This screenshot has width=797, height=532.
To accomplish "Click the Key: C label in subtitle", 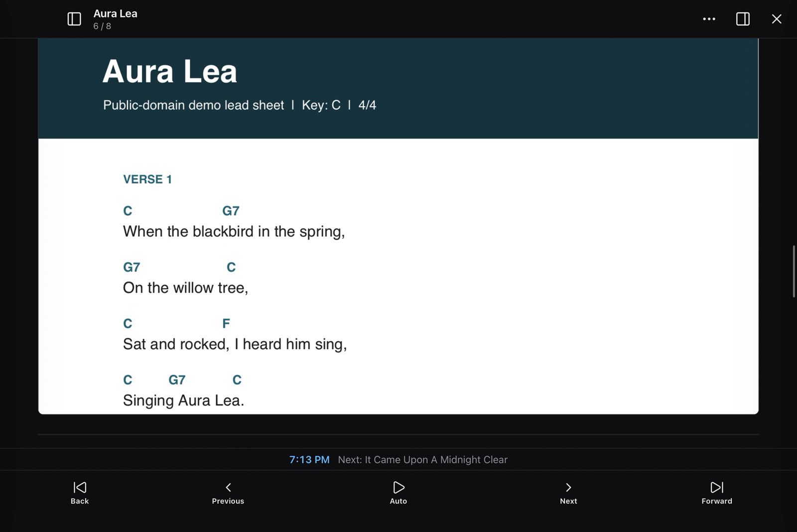I will click(321, 105).
